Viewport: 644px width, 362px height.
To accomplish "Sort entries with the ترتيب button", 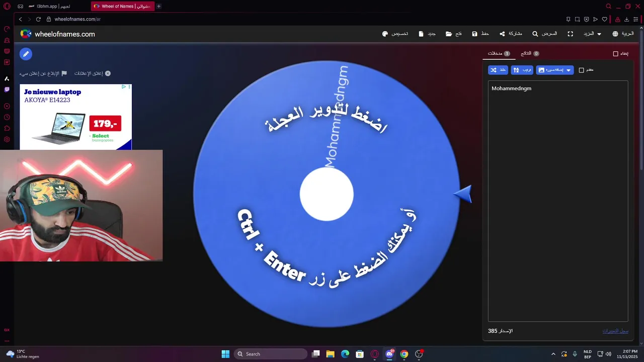I will (x=522, y=70).
